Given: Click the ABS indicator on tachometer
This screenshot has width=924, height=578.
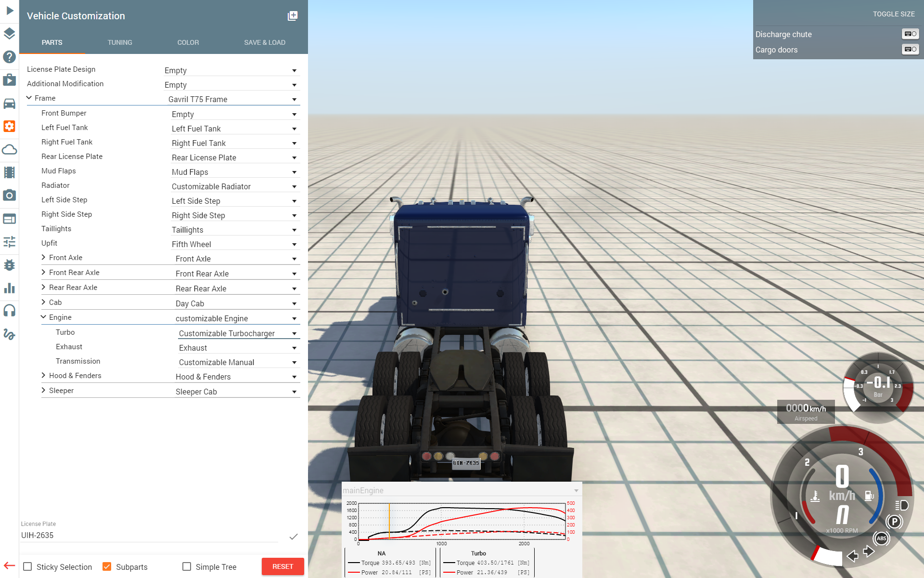Looking at the screenshot, I should [881, 539].
